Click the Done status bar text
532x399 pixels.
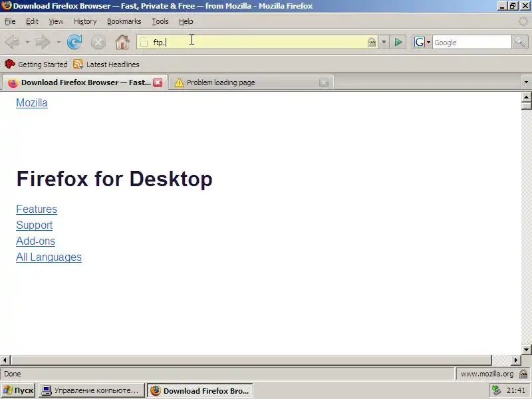tap(13, 374)
